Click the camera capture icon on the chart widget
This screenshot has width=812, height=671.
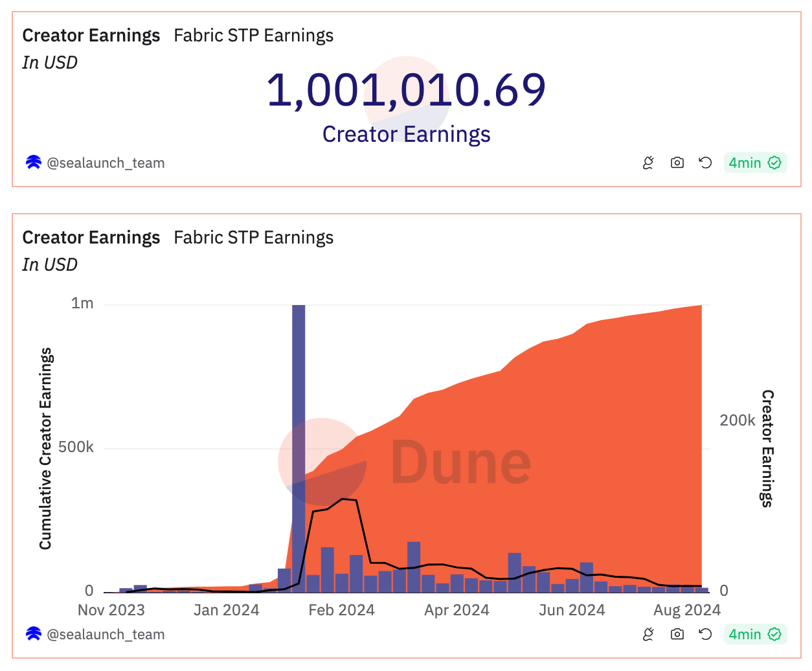(677, 634)
